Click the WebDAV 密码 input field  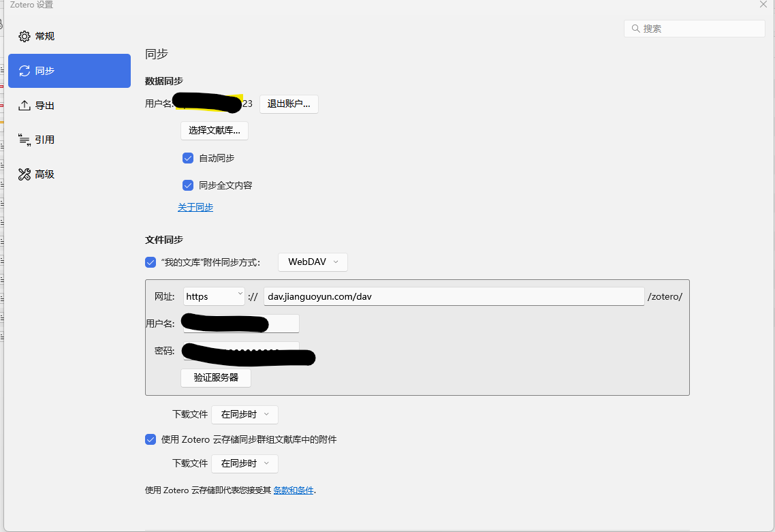pyautogui.click(x=241, y=351)
